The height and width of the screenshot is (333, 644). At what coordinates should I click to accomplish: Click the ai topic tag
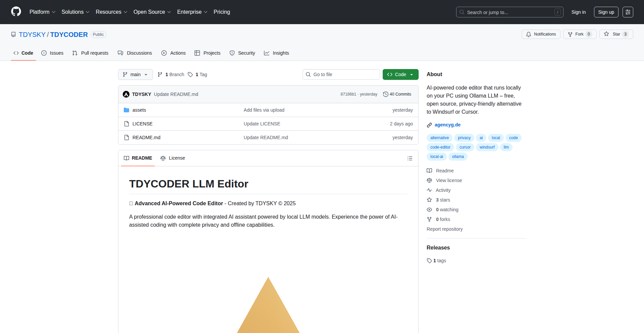(x=481, y=138)
